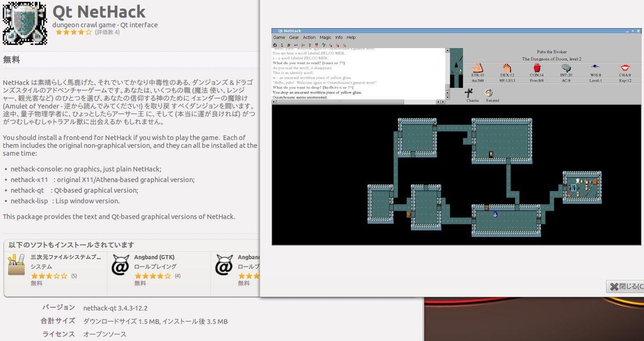Viewport: 644px width, 341px height.
Task: Click the Cast B spell icon
Action: coord(337,45)
